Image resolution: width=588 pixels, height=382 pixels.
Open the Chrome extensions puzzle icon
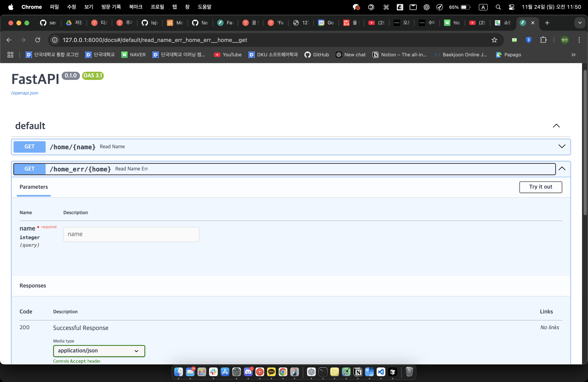pos(543,40)
